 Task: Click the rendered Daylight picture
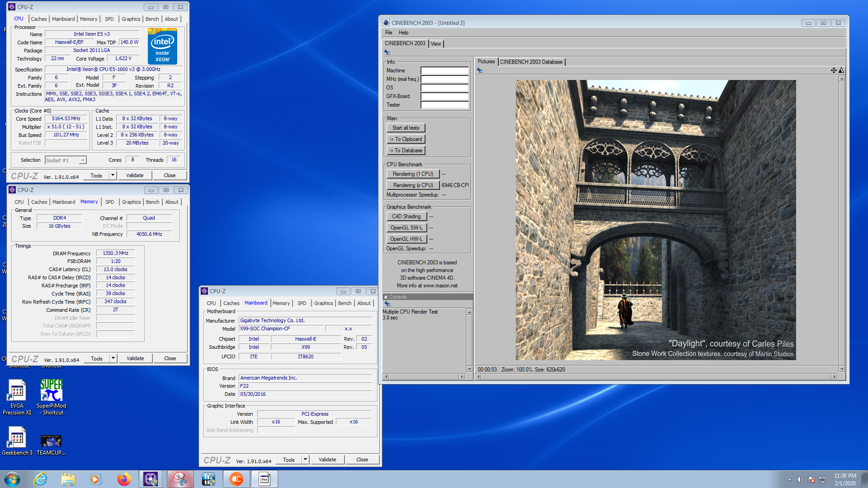(656, 220)
